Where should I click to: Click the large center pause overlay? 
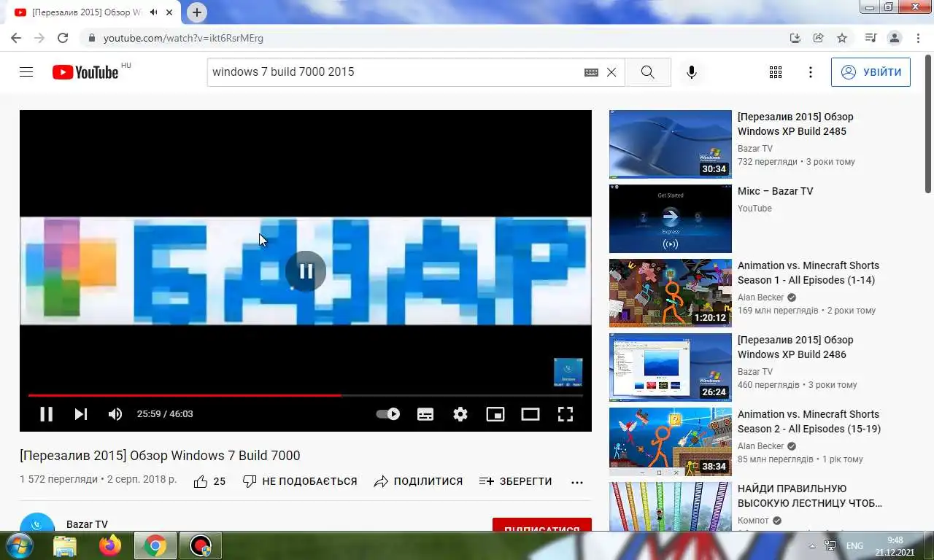(306, 271)
